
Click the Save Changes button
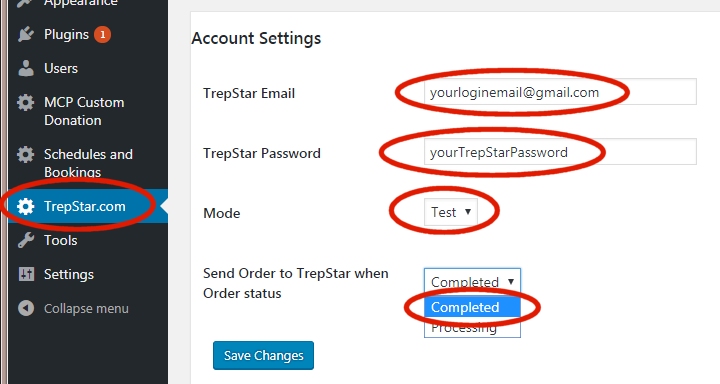pos(264,356)
